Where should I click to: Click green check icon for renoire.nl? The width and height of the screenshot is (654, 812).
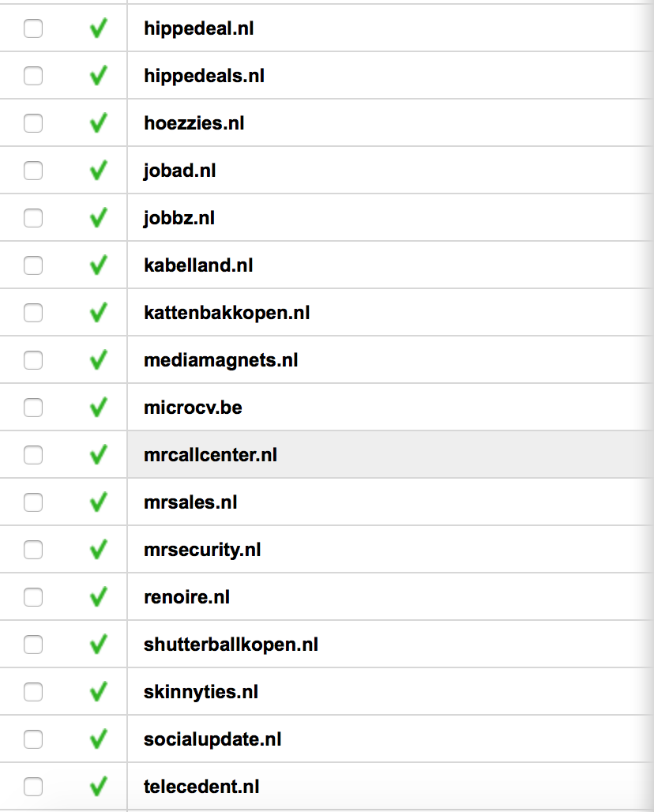point(99,597)
